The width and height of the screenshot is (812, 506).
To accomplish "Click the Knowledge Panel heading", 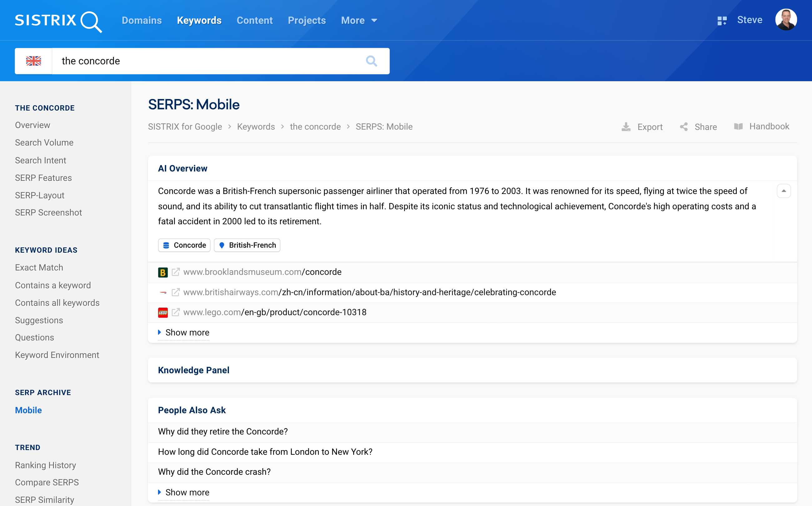I will point(193,370).
